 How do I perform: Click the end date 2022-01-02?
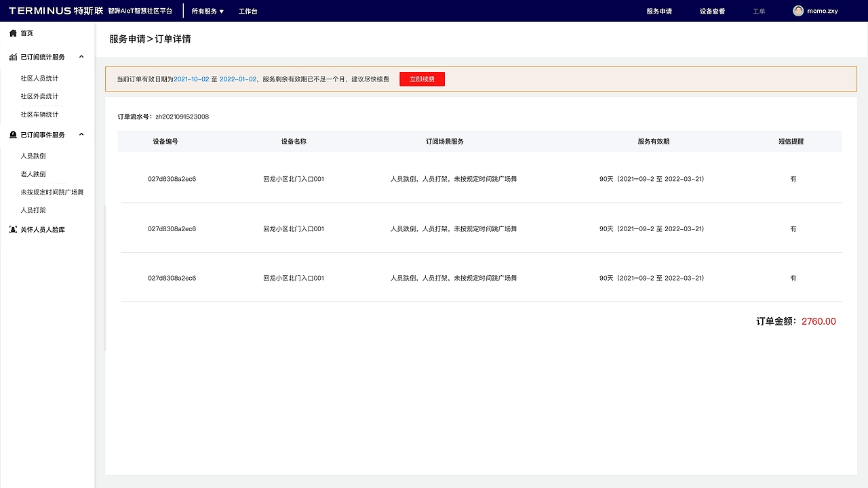click(x=238, y=79)
